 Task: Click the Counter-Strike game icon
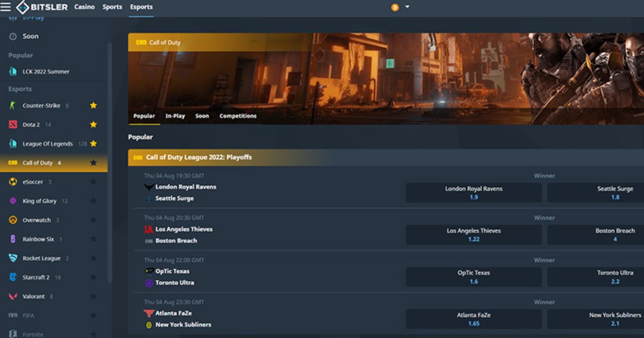tap(13, 105)
